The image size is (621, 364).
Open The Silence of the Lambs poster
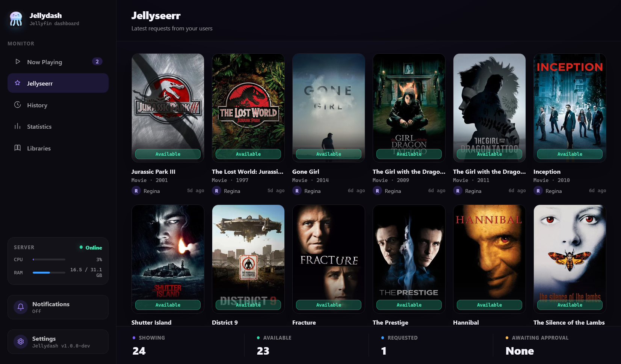coord(570,259)
